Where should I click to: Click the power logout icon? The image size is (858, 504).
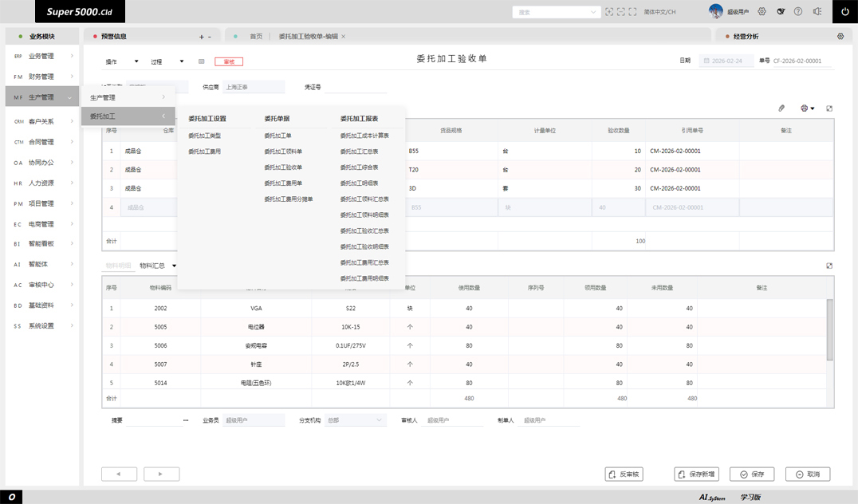pyautogui.click(x=845, y=11)
